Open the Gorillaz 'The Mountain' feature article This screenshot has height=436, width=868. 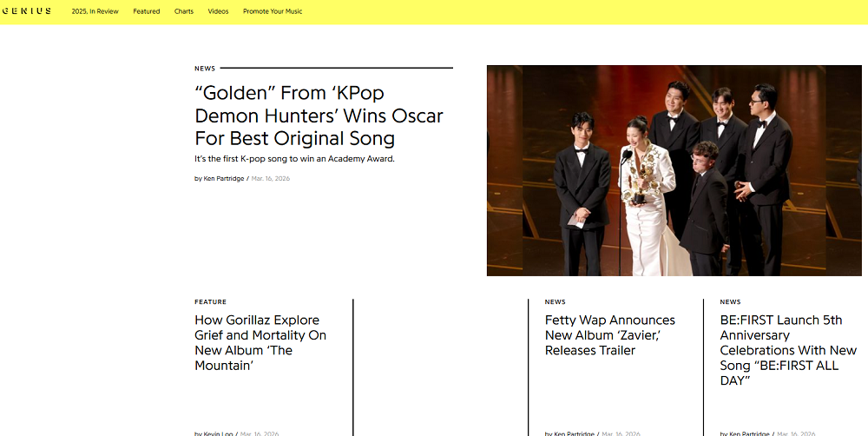point(260,342)
